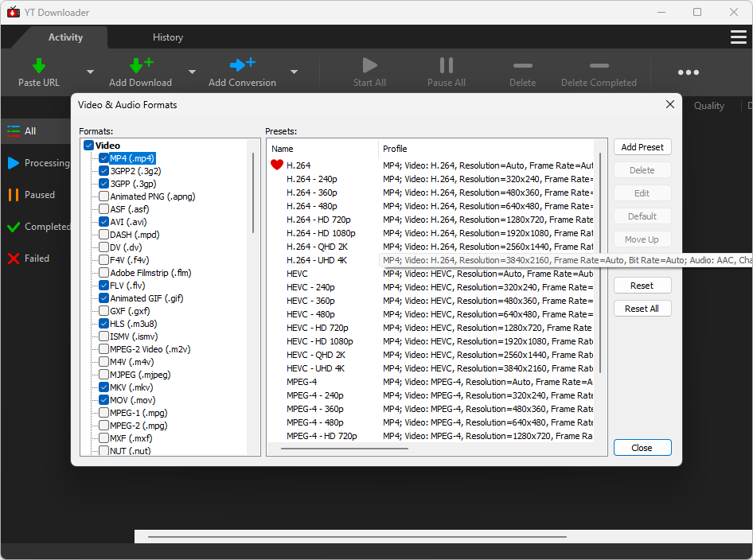The height and width of the screenshot is (560, 753).
Task: Click the Add Preset button
Action: 642,147
